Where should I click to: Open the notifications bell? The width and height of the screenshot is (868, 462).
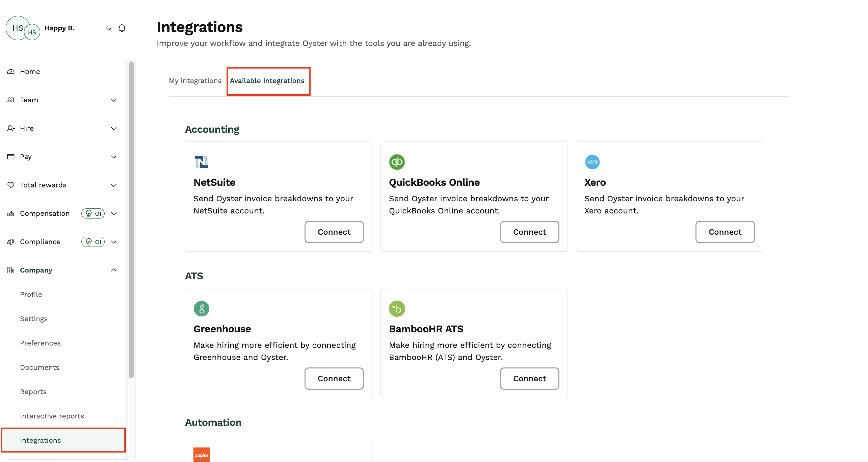pyautogui.click(x=122, y=28)
